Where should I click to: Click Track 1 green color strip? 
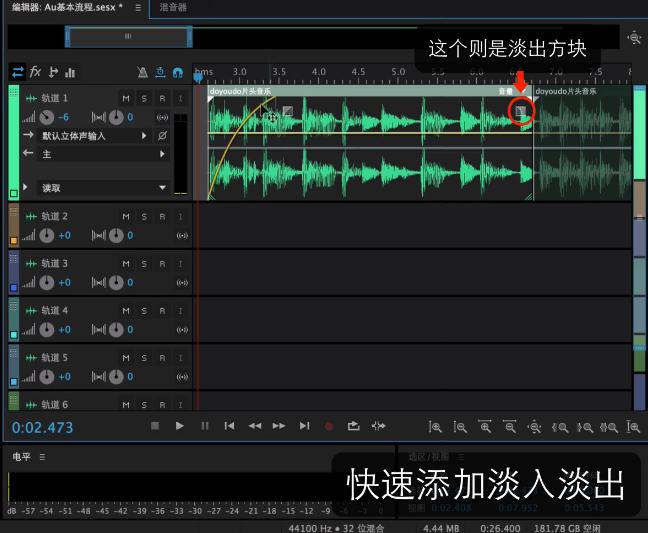[14, 143]
